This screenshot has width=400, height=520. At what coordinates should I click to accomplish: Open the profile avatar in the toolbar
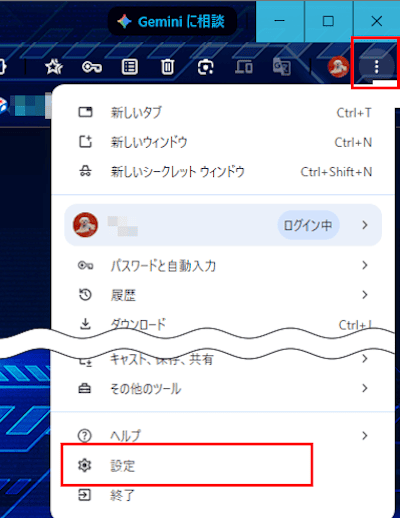pos(338,67)
